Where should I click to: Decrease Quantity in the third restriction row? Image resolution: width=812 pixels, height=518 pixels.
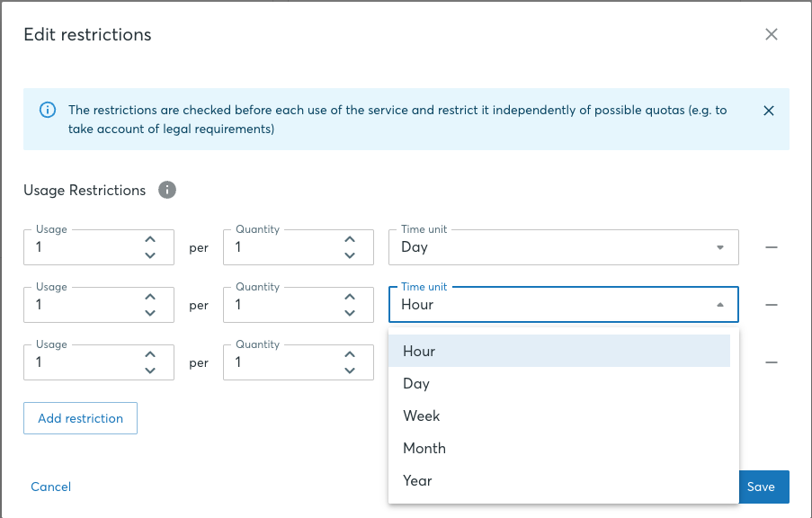pos(350,371)
